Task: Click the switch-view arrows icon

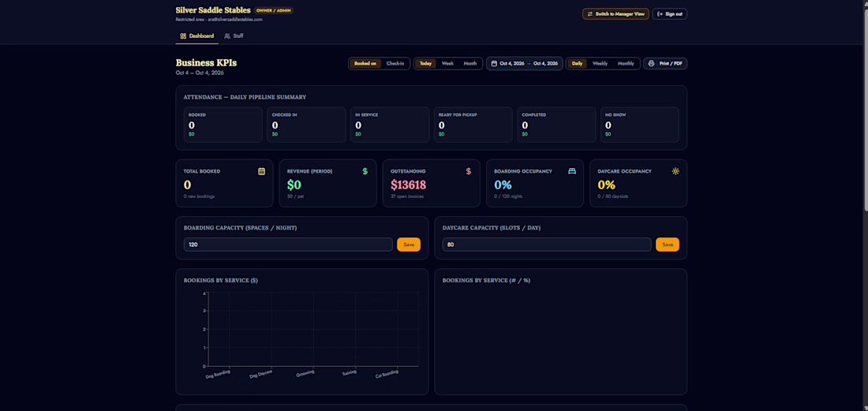Action: click(589, 14)
